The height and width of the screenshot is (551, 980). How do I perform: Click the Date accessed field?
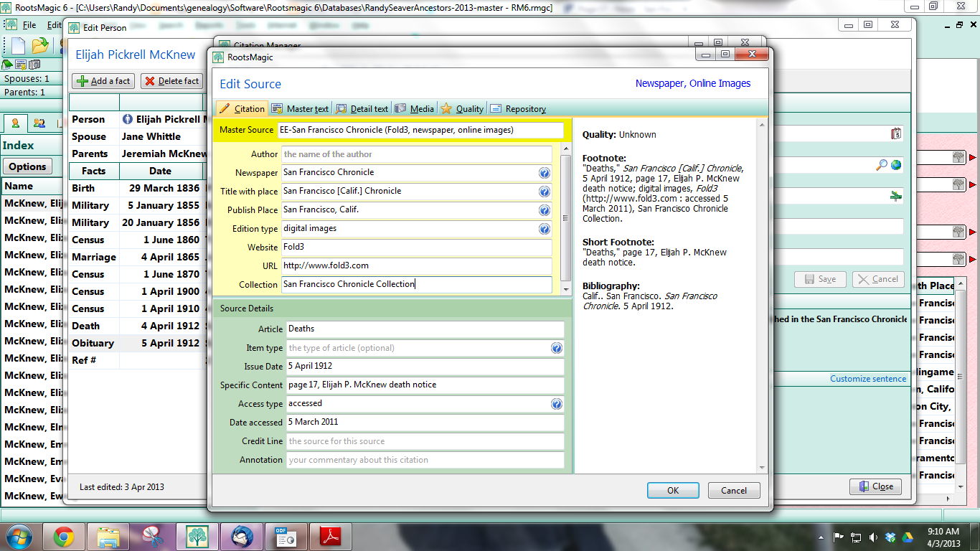[x=425, y=423]
